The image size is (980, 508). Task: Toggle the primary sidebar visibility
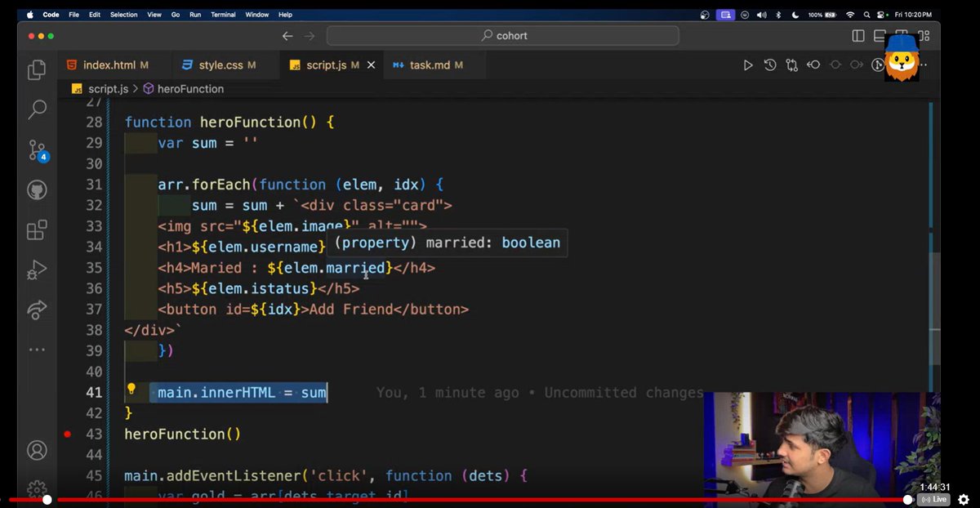tap(857, 36)
